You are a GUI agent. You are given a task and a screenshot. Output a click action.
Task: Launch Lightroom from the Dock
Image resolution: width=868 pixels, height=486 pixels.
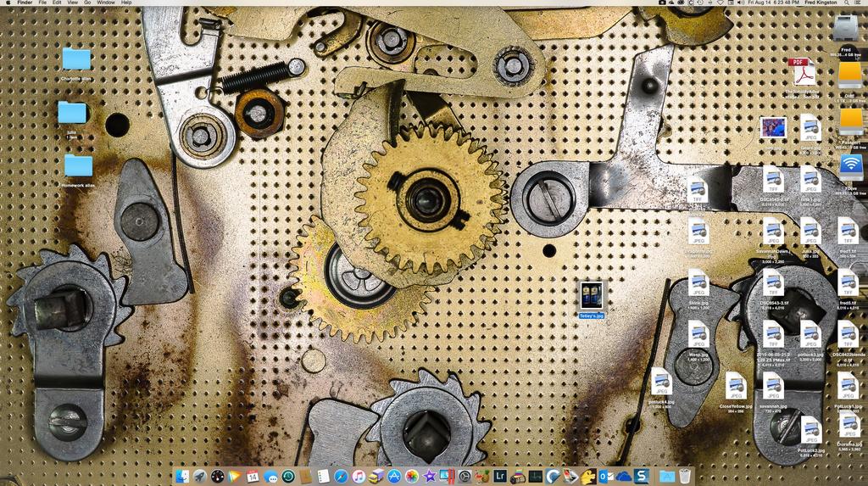point(500,477)
